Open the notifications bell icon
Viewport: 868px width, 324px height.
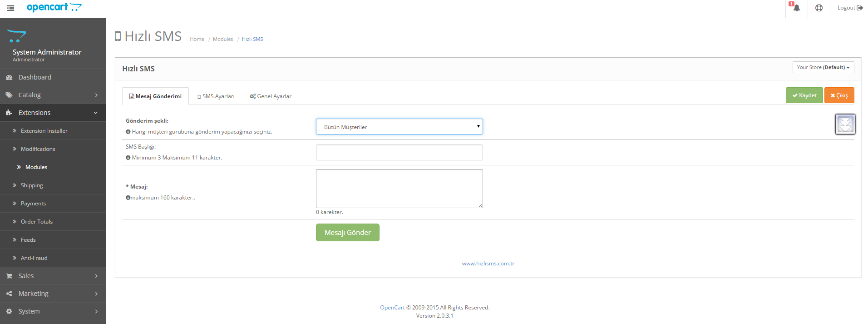pos(796,8)
